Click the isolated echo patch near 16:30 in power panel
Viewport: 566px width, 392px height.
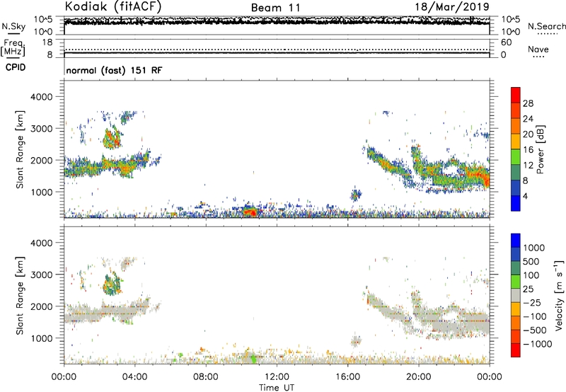point(356,195)
